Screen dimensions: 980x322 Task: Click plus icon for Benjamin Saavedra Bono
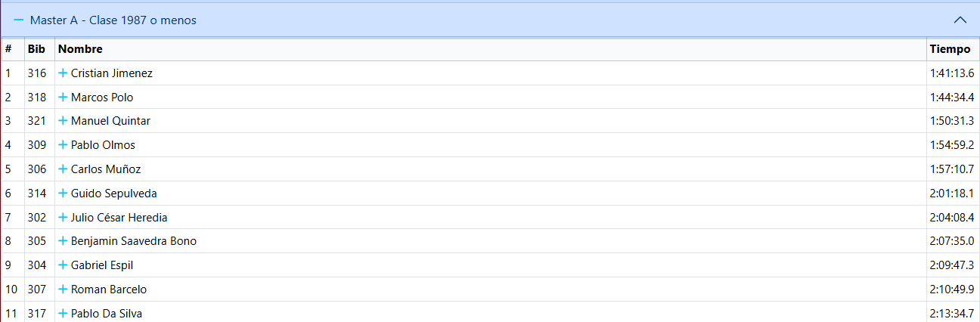[x=64, y=241]
